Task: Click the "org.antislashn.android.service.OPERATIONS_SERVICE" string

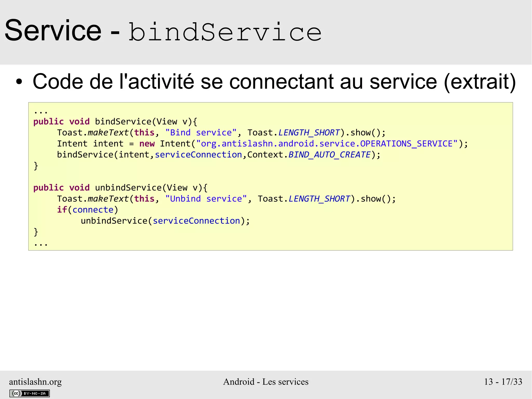Action: 327,144
